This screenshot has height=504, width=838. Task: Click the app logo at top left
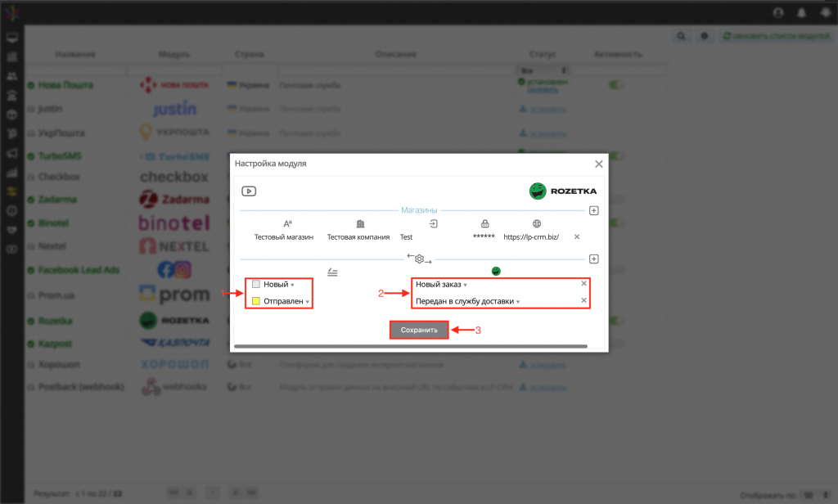point(11,13)
